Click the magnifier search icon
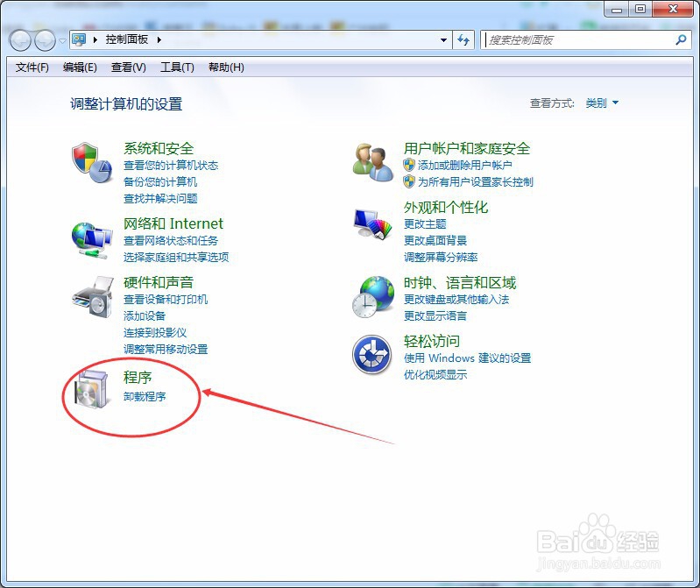The height and width of the screenshot is (588, 700). click(x=681, y=39)
